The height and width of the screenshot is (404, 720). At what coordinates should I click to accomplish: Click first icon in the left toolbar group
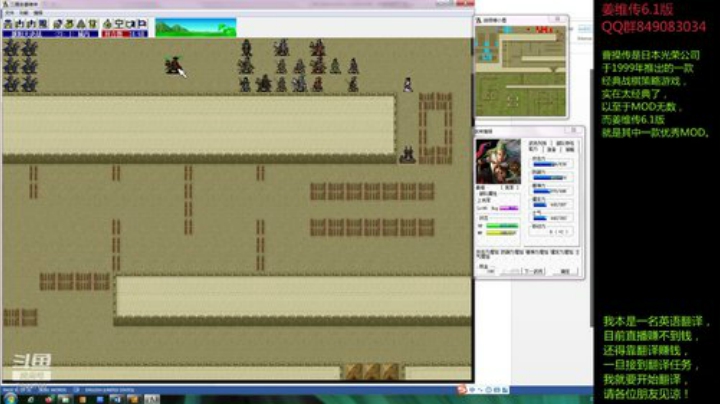click(x=8, y=24)
